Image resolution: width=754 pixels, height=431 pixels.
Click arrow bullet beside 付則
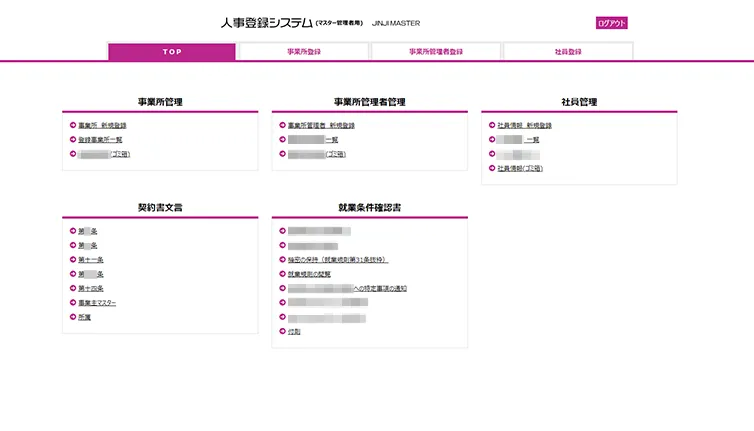point(283,331)
